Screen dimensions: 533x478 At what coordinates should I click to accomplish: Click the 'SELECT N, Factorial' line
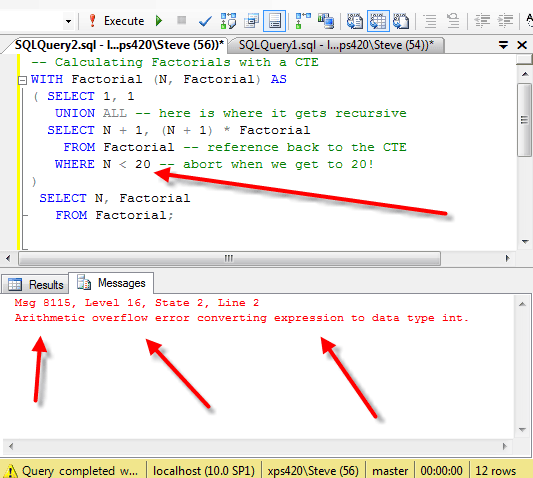115,198
